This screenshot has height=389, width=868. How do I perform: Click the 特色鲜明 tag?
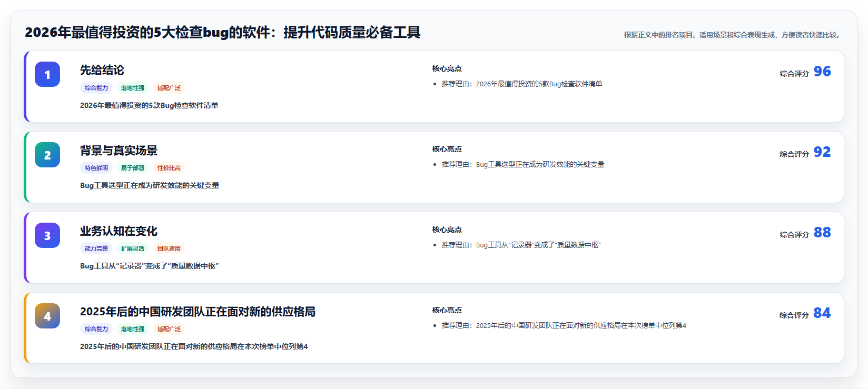pyautogui.click(x=96, y=168)
